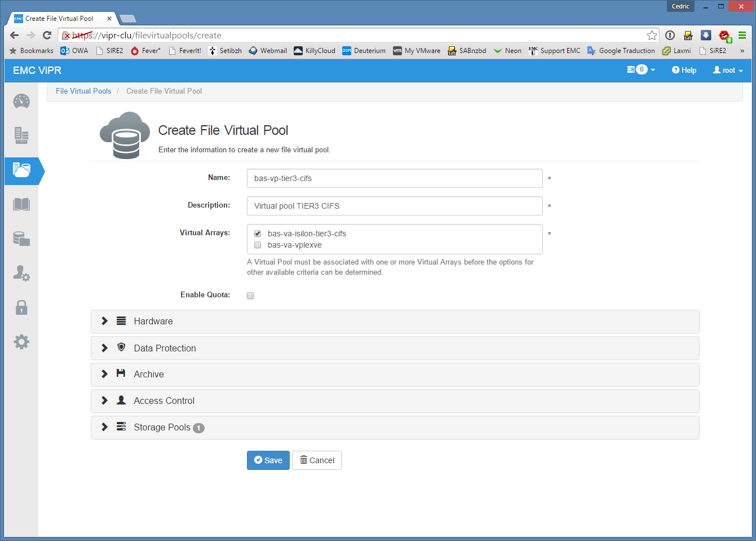Open the service catalog book icon
756x541 pixels.
(21, 204)
